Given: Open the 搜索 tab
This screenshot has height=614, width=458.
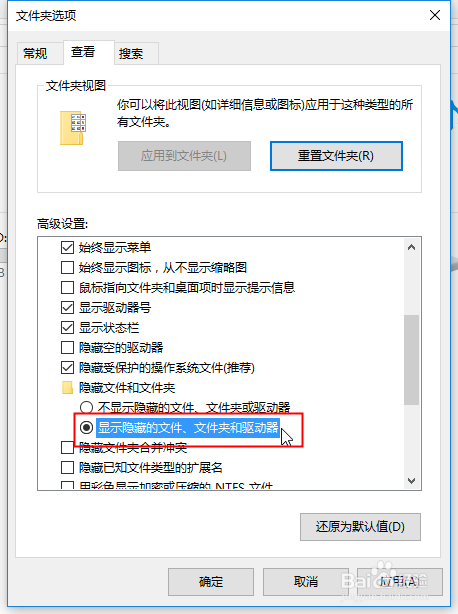Looking at the screenshot, I should point(131,53).
